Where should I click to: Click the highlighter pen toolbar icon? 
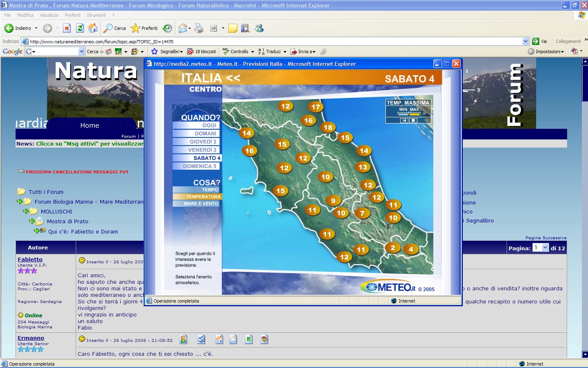coord(323,52)
